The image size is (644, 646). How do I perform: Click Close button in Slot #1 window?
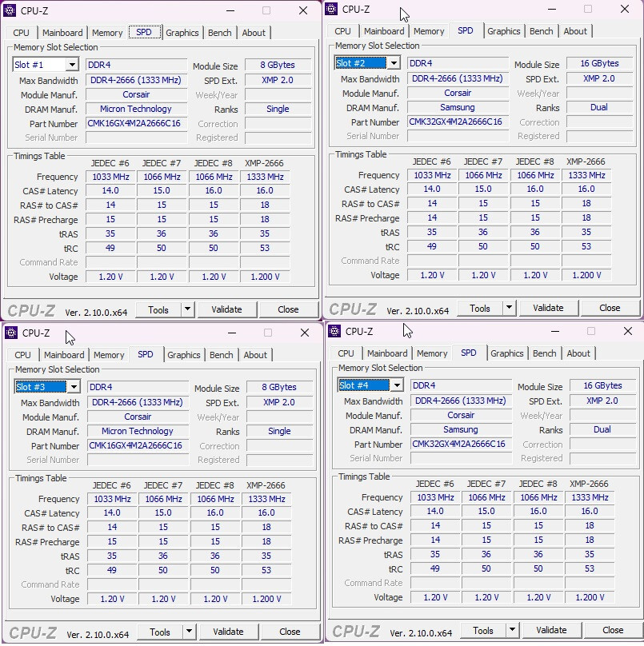tap(288, 309)
